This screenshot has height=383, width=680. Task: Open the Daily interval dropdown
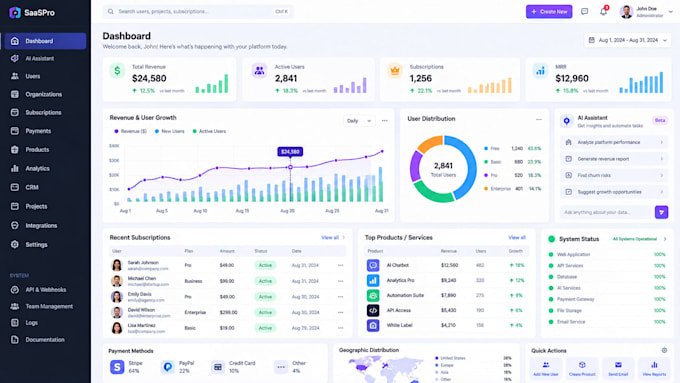[359, 121]
